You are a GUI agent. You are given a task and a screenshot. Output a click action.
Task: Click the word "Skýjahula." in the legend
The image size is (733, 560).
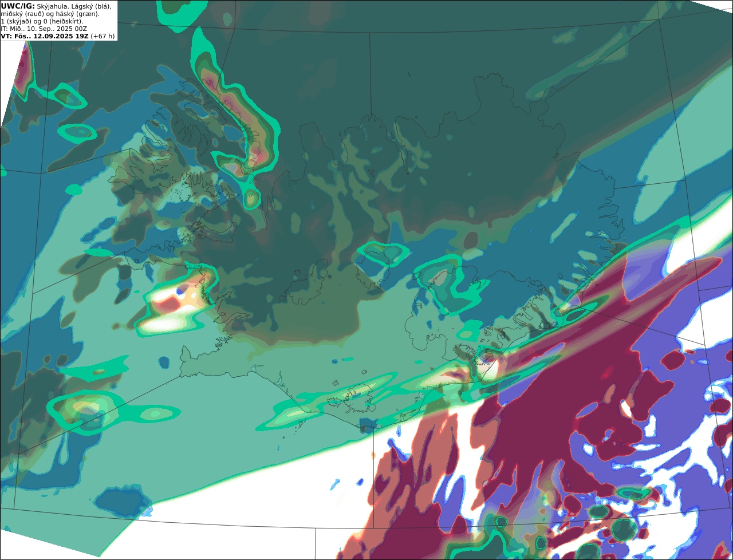[x=53, y=6]
